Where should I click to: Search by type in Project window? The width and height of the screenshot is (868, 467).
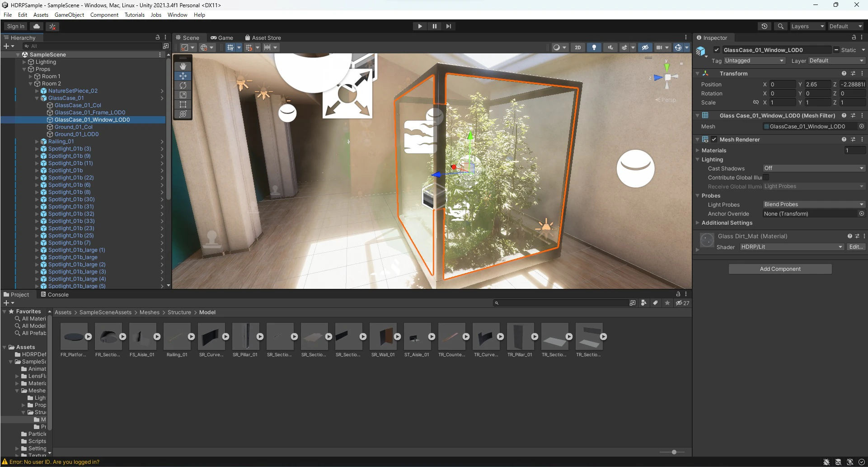pyautogui.click(x=644, y=303)
